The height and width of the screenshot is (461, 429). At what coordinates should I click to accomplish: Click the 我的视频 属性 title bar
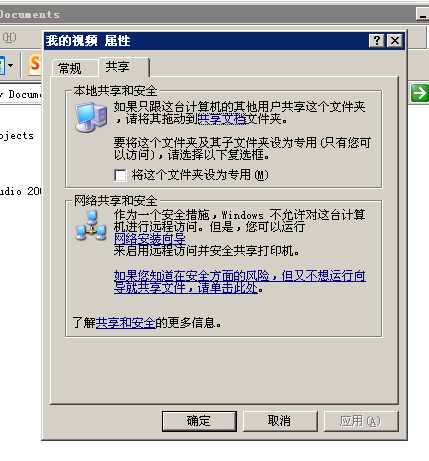[x=207, y=41]
